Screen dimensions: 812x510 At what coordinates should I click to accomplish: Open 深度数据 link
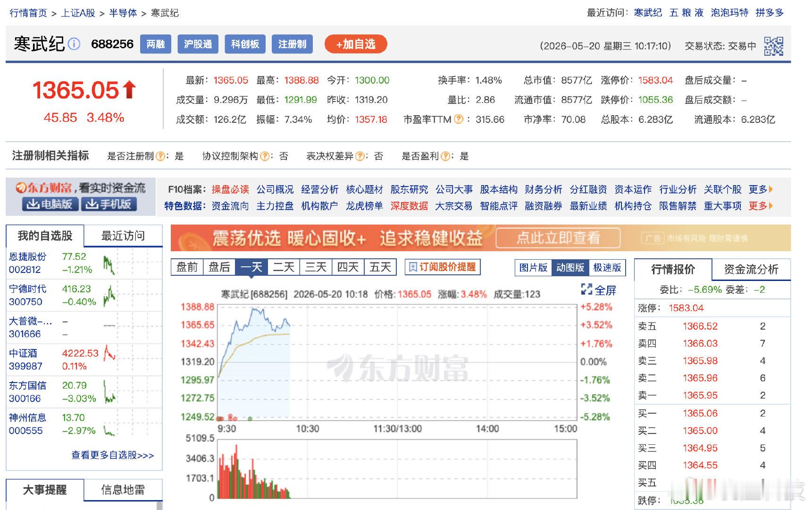(x=409, y=206)
